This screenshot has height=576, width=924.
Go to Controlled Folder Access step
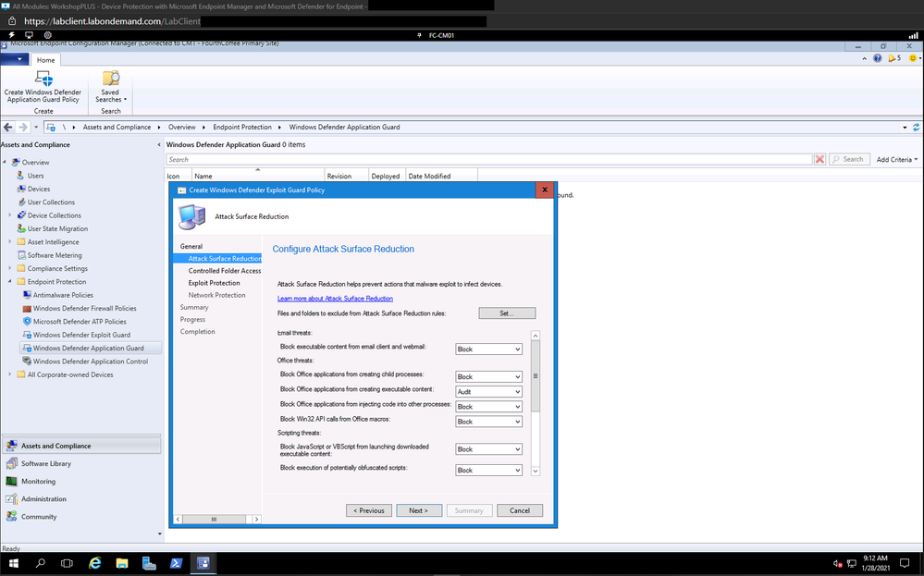(225, 271)
